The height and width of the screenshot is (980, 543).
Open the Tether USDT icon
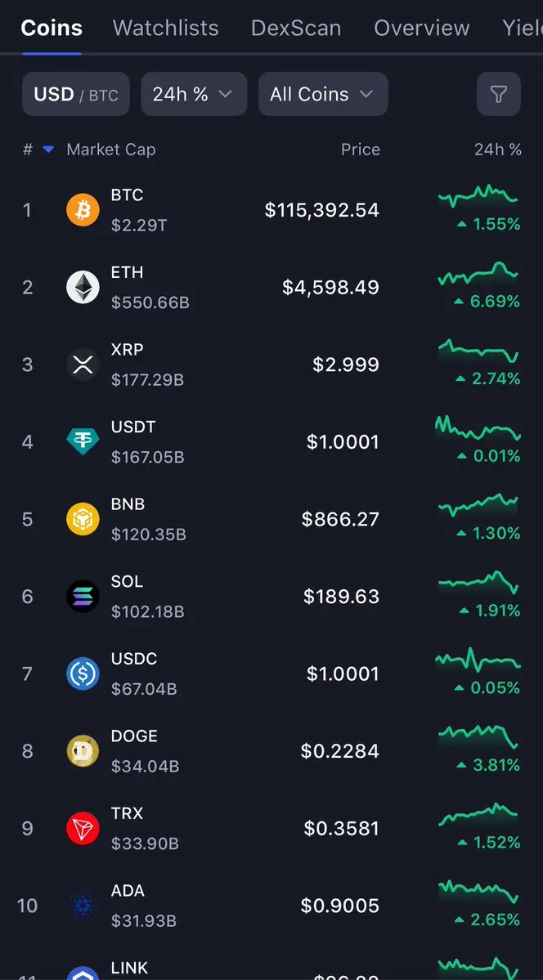83,441
